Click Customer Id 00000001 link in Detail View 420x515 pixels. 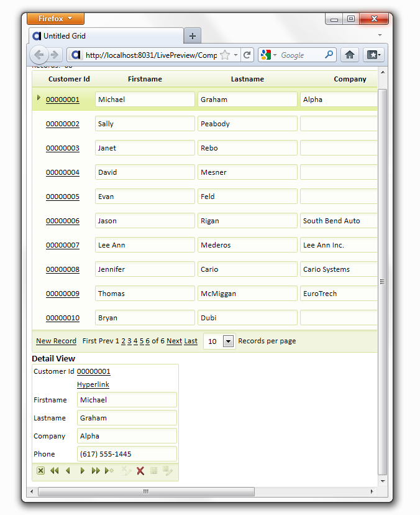tap(94, 371)
